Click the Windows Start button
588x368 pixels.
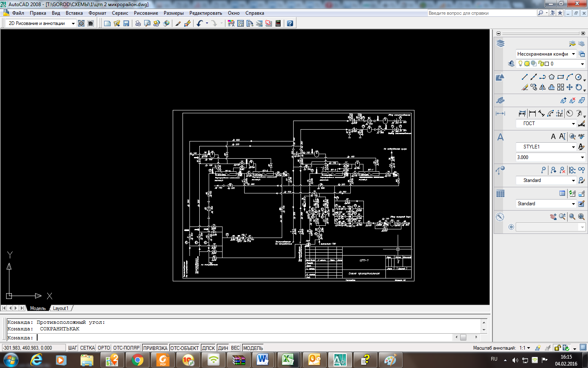[x=11, y=360]
